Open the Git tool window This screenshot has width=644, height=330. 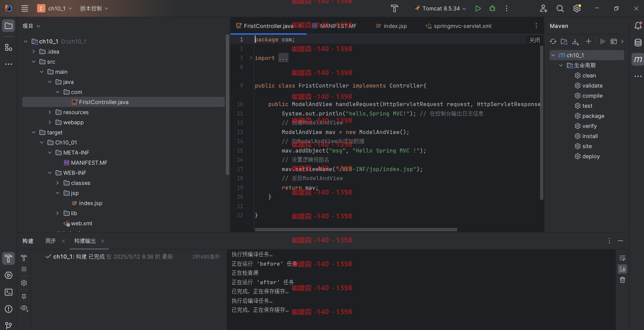(x=8, y=325)
